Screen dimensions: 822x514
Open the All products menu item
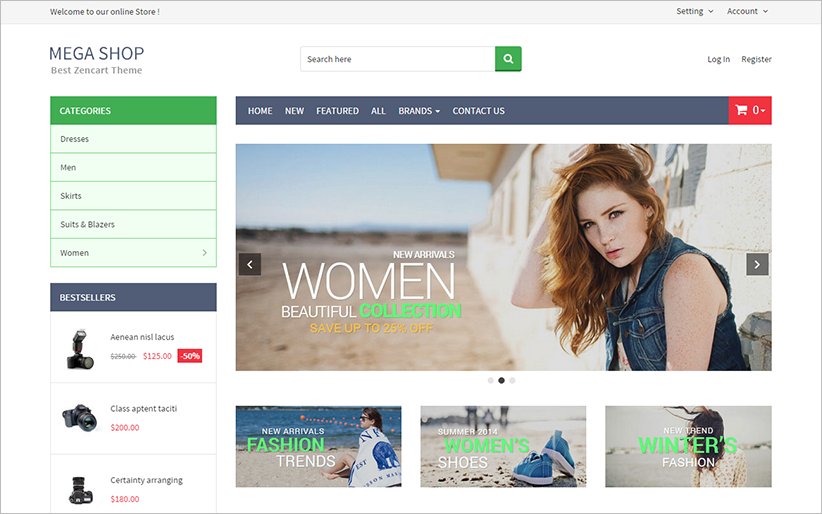378,111
